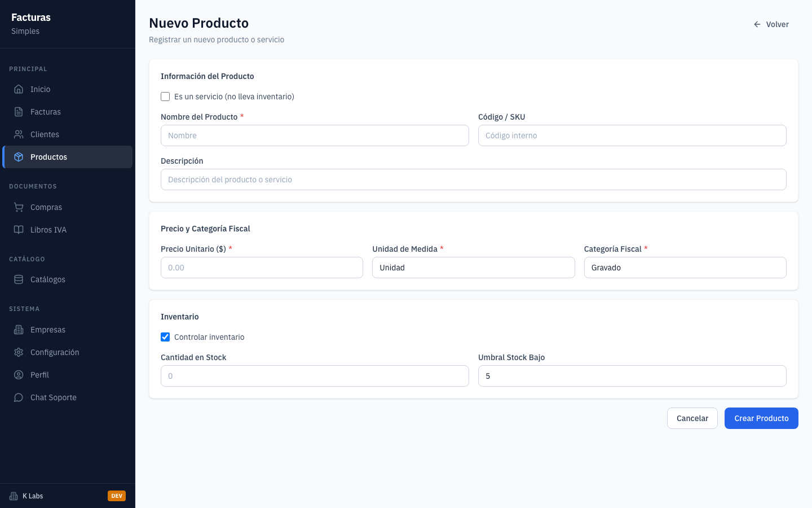Click the Crear Producto button

tap(761, 418)
